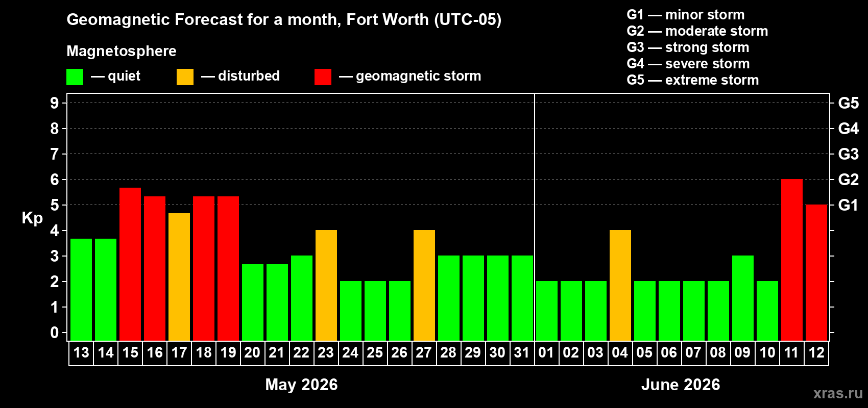The image size is (868, 408).
Task: Click the '— disturbed' legend text
Action: (240, 76)
